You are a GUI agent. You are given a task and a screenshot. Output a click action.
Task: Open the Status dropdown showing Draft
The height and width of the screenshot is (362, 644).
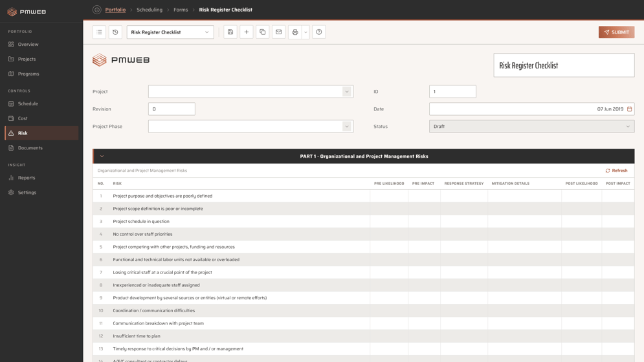(531, 127)
